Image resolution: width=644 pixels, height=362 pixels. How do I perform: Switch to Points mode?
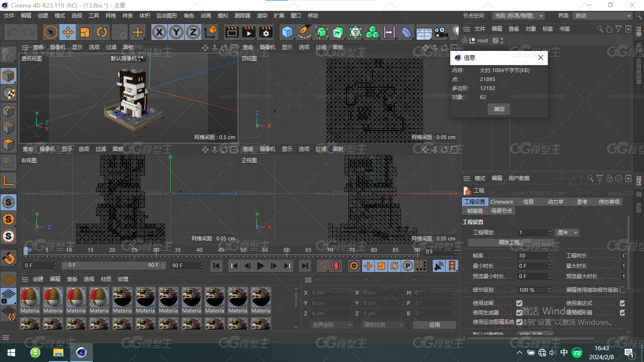click(8, 110)
